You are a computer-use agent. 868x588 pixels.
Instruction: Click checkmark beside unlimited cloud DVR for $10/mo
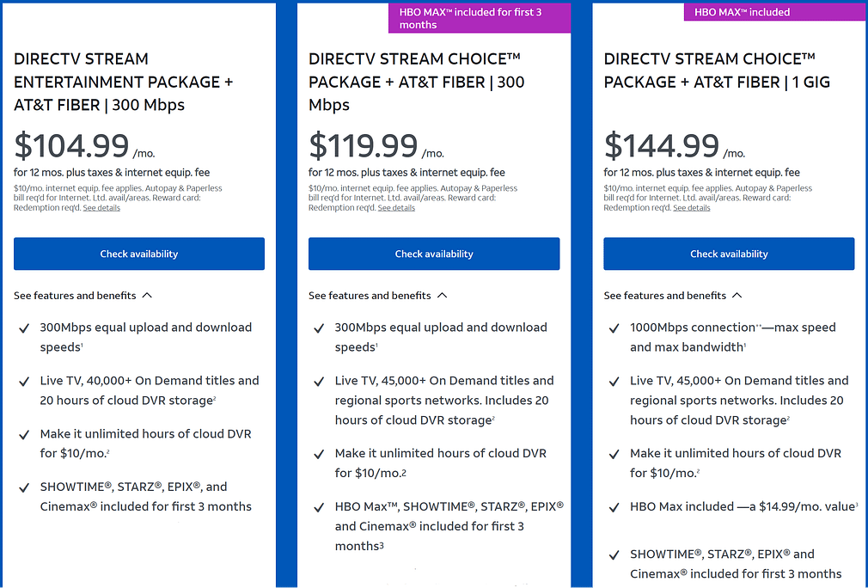tap(24, 434)
